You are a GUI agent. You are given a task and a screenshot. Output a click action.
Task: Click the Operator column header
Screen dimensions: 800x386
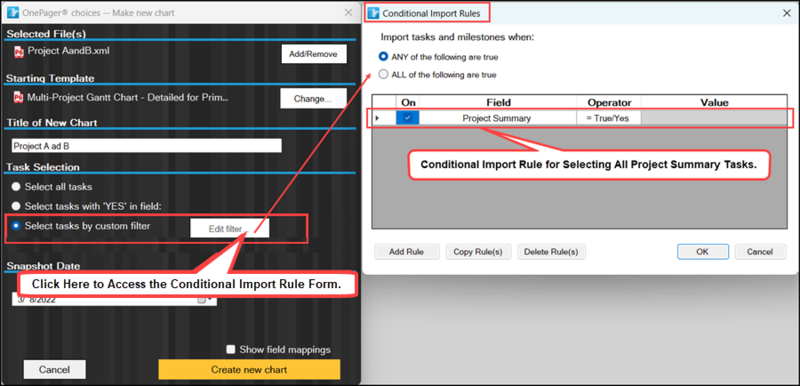pyautogui.click(x=609, y=102)
